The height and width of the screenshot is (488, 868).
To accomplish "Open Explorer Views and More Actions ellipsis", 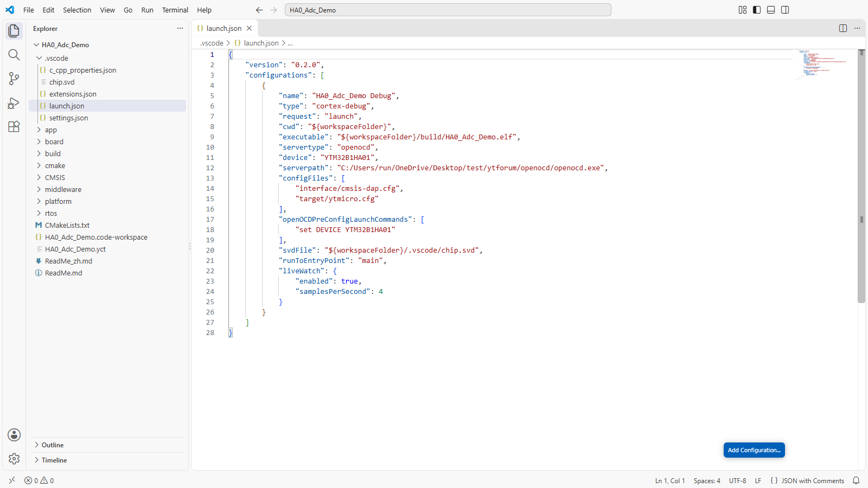I will (x=180, y=28).
